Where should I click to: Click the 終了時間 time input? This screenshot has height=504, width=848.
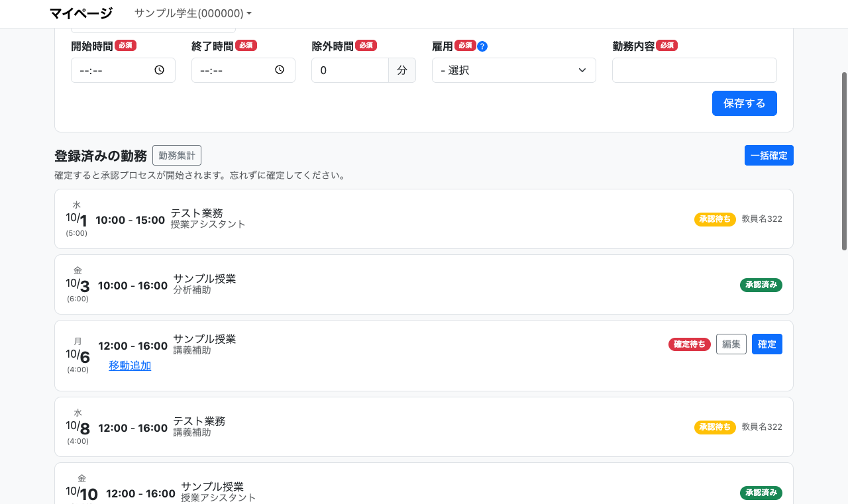233,70
